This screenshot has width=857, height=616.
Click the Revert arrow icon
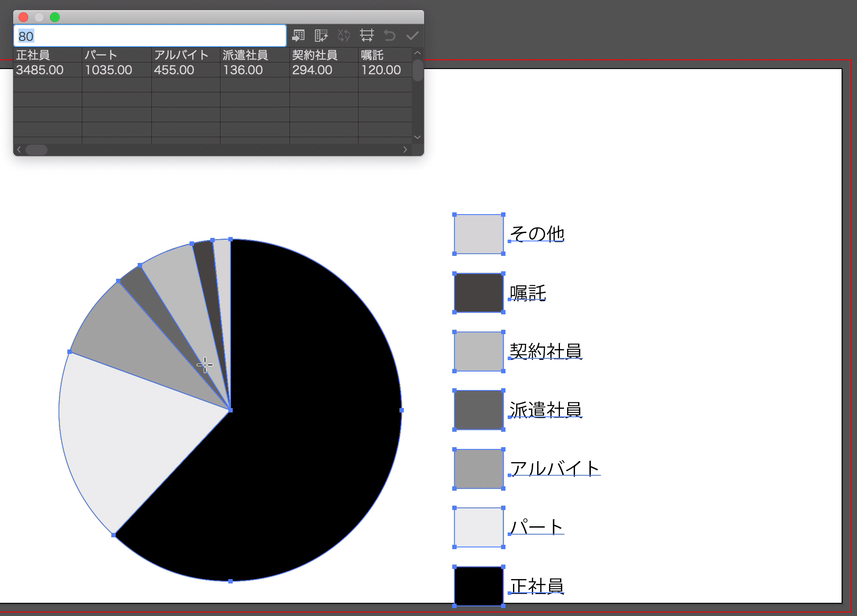(389, 36)
